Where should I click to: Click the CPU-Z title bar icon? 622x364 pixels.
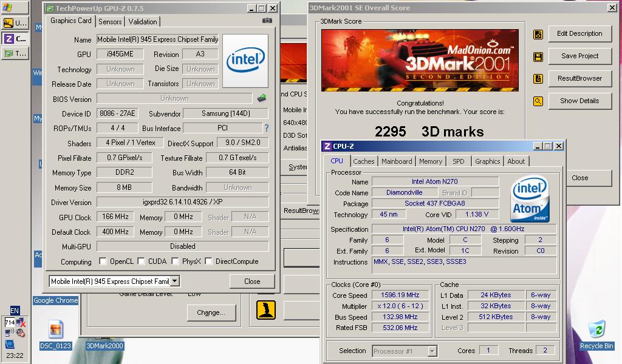(327, 146)
